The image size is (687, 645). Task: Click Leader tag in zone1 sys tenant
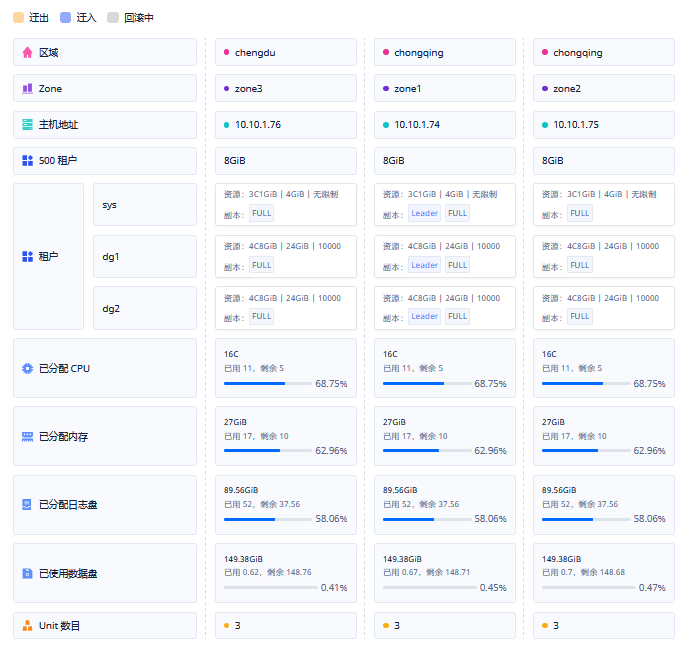(424, 213)
